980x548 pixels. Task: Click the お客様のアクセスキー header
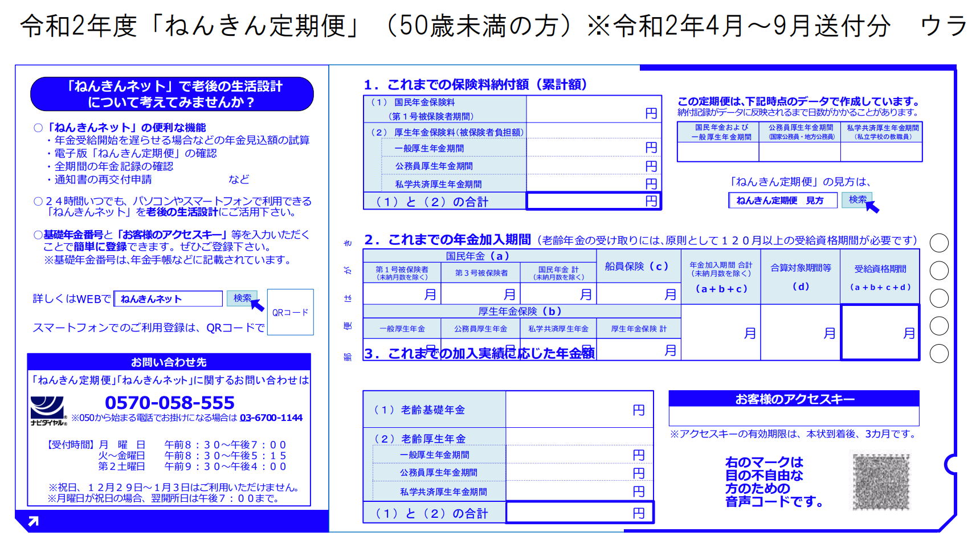coord(794,399)
